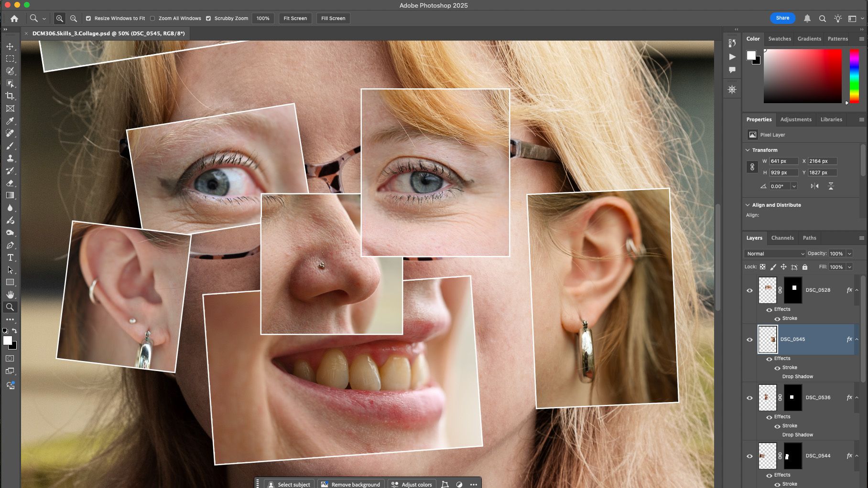The height and width of the screenshot is (488, 868).
Task: Collapse the Align and Distribute section
Action: tap(748, 205)
